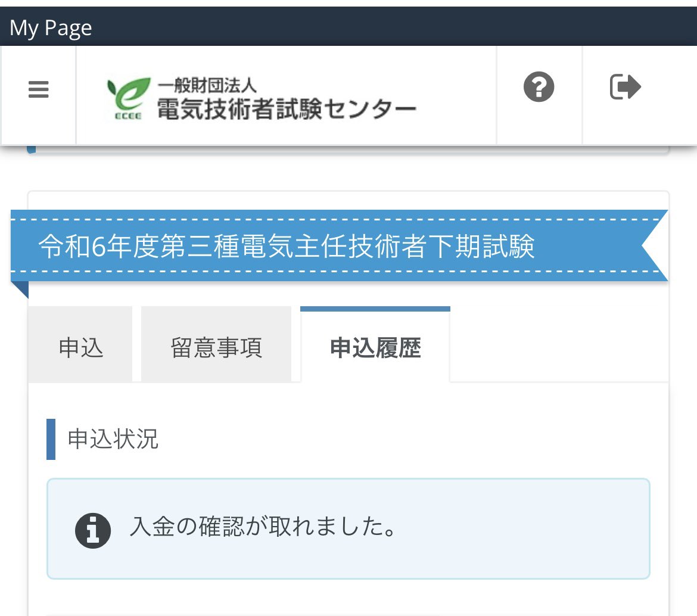Click the menu icon to show navigation

pyautogui.click(x=38, y=89)
